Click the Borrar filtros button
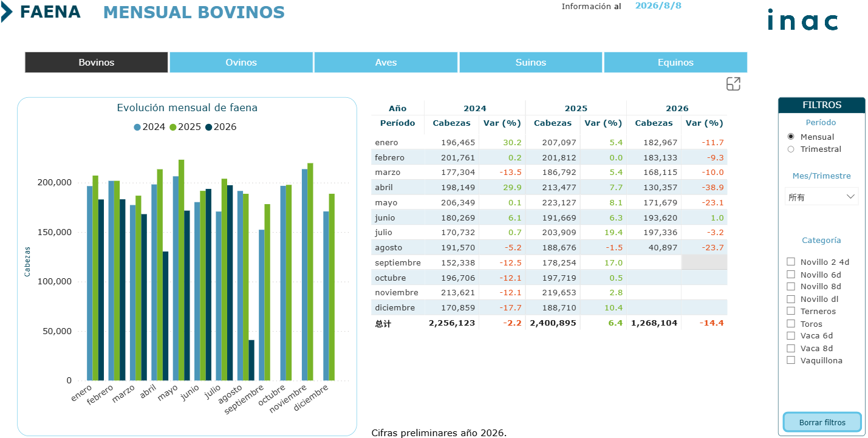The height and width of the screenshot is (438, 868). click(822, 422)
